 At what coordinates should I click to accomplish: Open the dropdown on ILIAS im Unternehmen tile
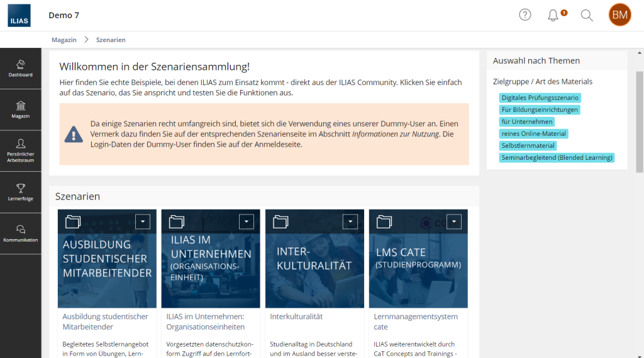[x=247, y=221]
